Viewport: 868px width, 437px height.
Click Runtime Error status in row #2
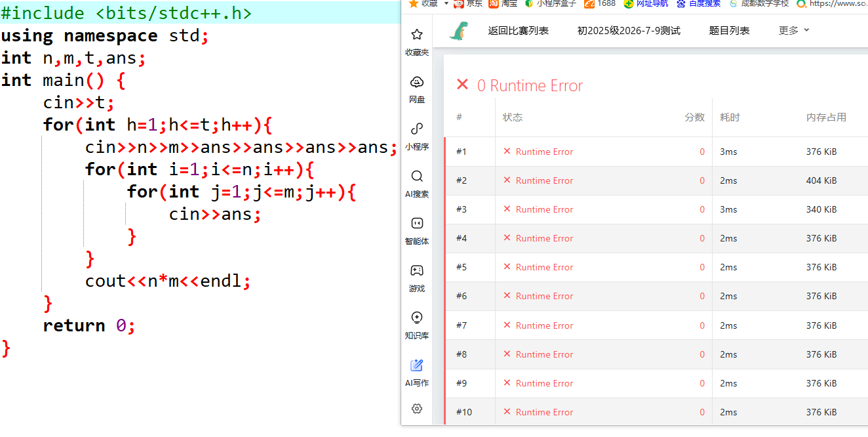tap(544, 180)
